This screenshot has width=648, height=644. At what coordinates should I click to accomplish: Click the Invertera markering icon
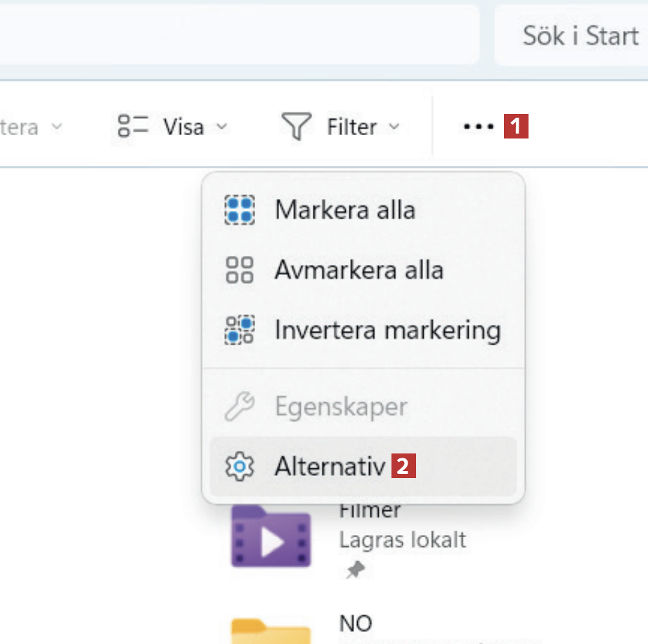tap(240, 330)
